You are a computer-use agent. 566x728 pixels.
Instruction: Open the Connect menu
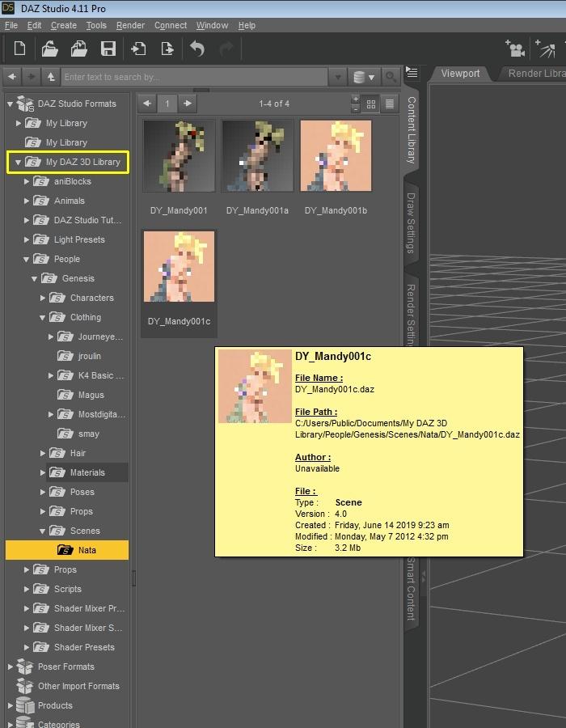(171, 25)
